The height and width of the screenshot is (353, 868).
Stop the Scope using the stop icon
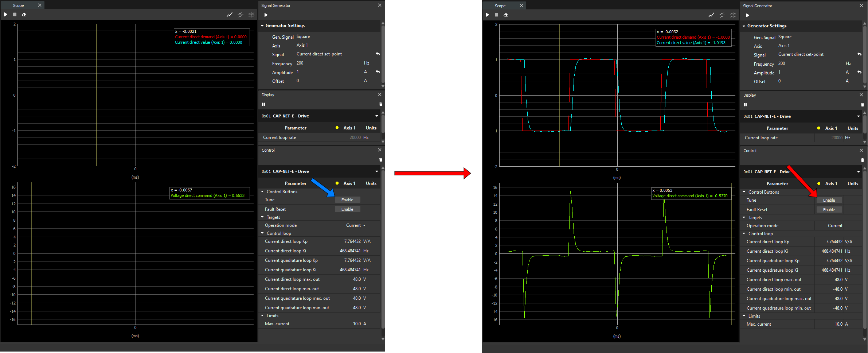click(15, 14)
